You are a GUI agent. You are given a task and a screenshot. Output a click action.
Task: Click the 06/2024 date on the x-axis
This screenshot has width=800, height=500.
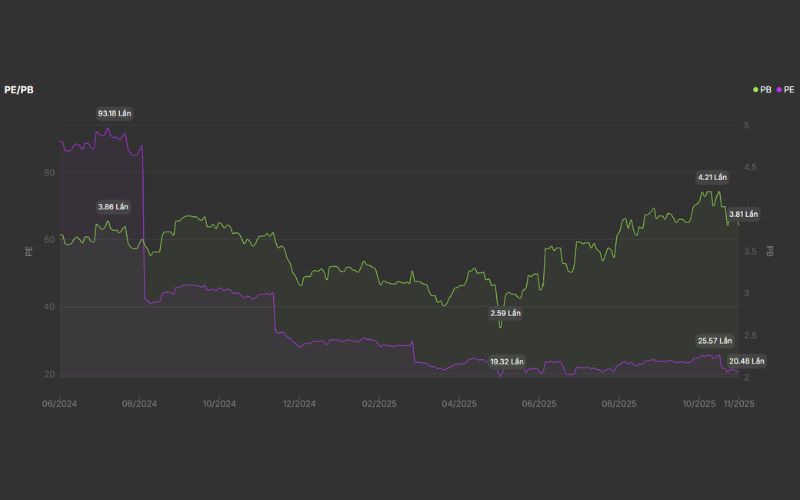(x=60, y=404)
